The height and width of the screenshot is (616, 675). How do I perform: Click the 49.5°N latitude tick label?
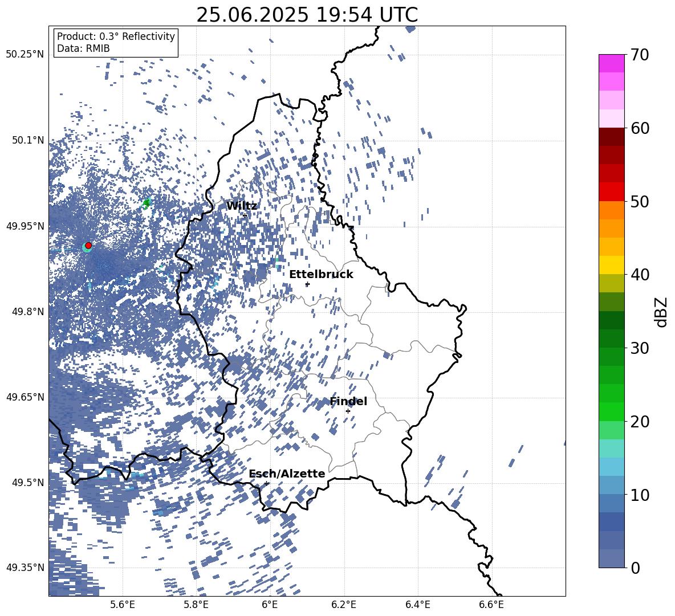[x=27, y=482]
